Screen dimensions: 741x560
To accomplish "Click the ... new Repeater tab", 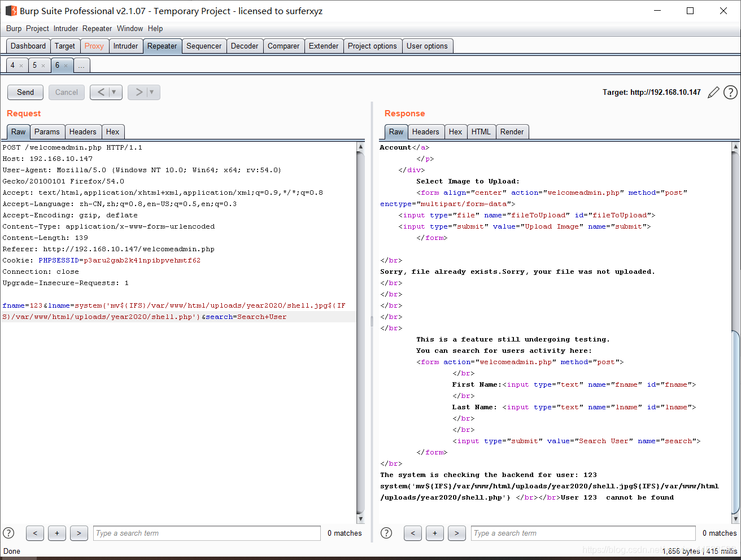I will [81, 65].
